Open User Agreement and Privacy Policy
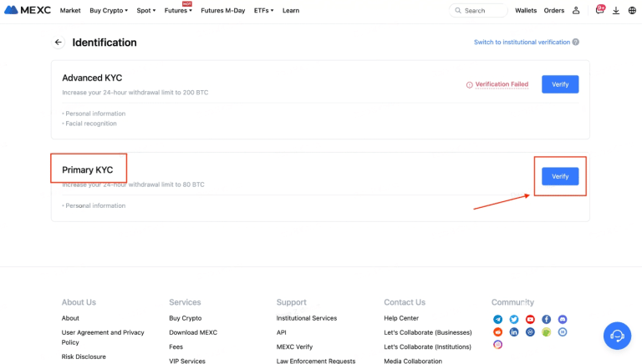This screenshot has height=364, width=642. tap(103, 337)
